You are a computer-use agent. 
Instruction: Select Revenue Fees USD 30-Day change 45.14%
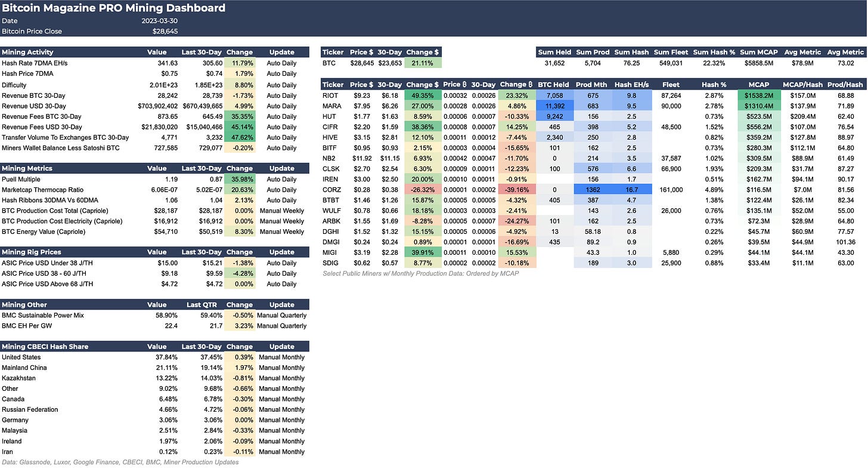point(240,127)
